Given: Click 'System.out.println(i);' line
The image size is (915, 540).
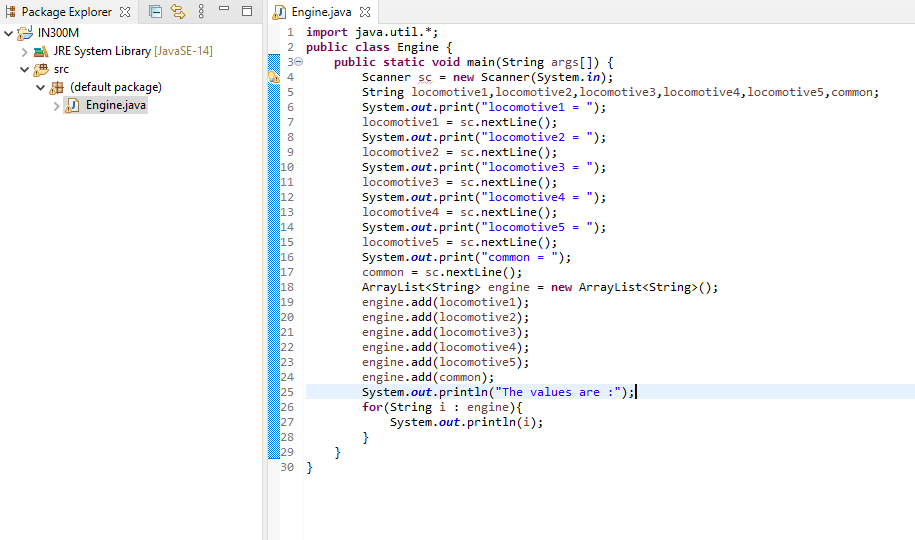Looking at the screenshot, I should pyautogui.click(x=466, y=423).
